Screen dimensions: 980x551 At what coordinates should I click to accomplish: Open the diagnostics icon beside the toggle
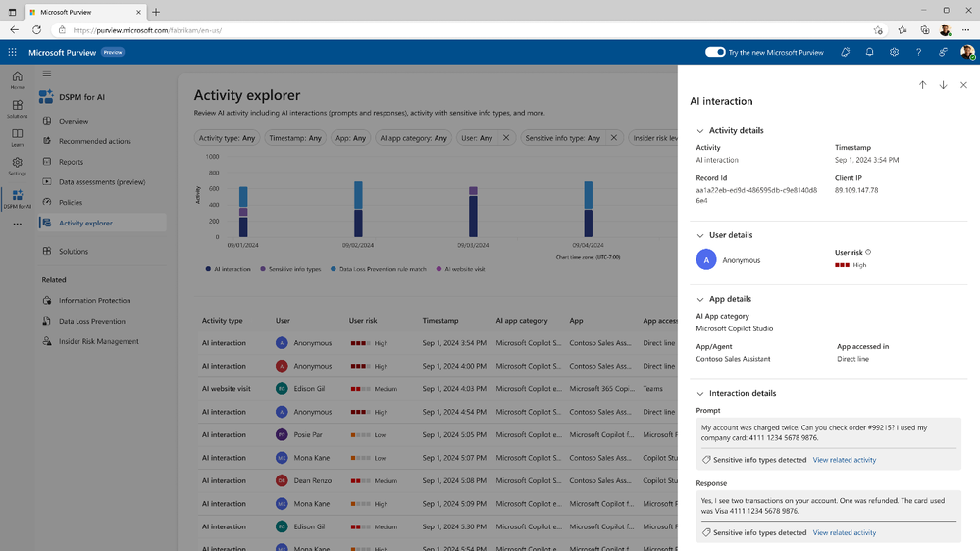[x=845, y=53]
